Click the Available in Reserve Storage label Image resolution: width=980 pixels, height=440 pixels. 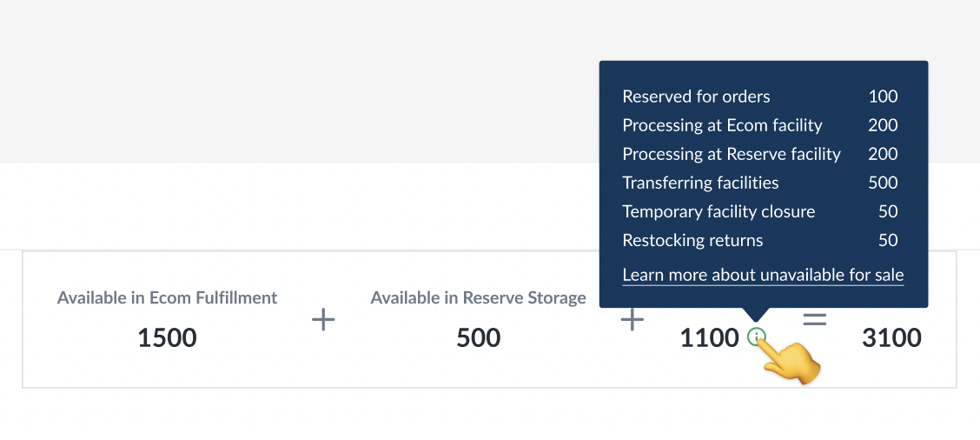tap(478, 298)
